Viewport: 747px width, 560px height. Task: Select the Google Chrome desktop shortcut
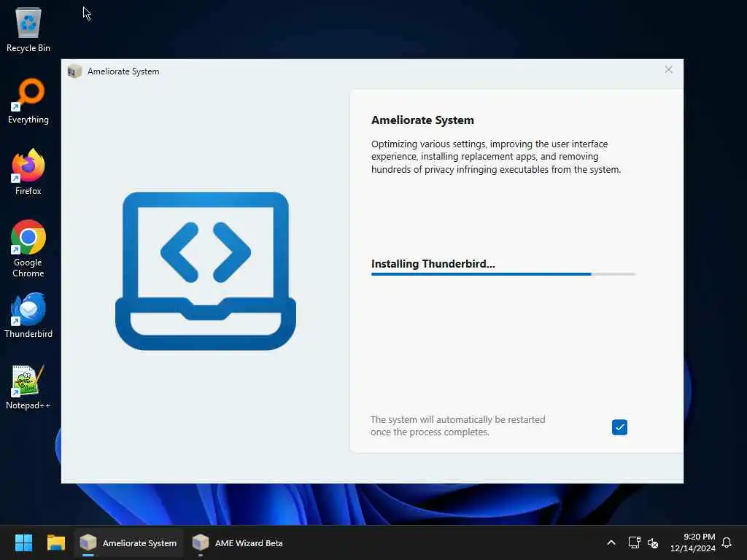pyautogui.click(x=28, y=249)
